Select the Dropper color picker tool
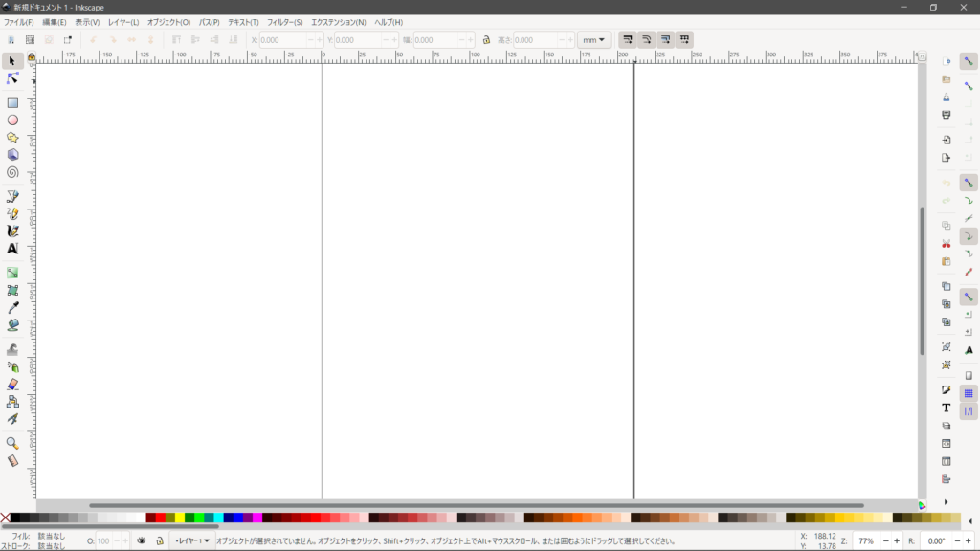The height and width of the screenshot is (551, 980). point(12,307)
